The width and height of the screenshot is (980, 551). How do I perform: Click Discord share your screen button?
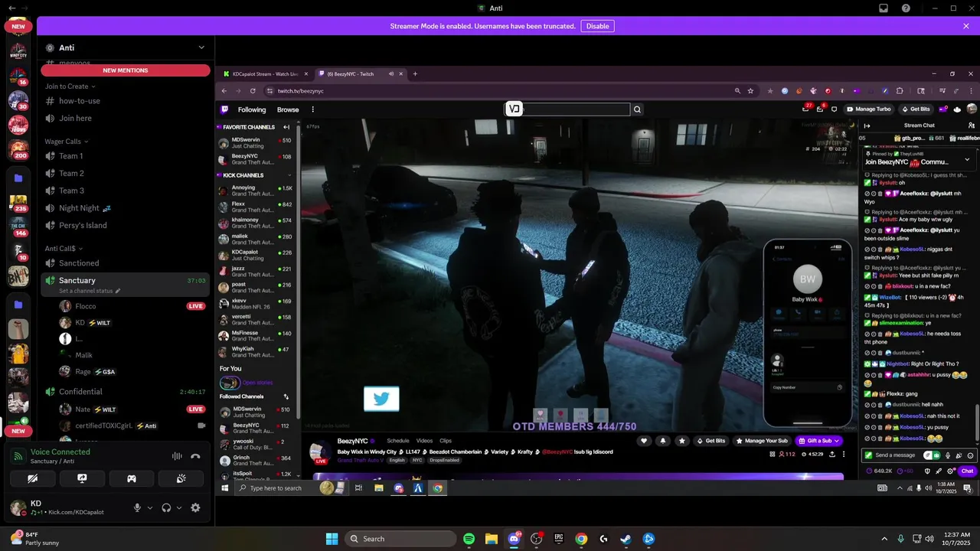pyautogui.click(x=82, y=478)
